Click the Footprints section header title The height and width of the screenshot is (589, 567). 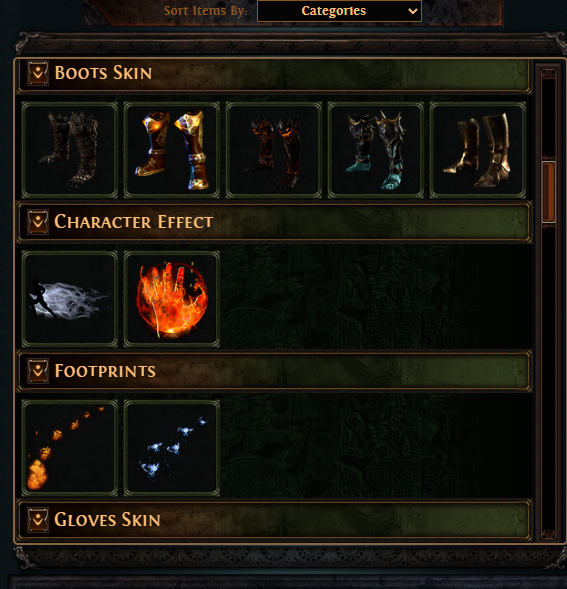(105, 371)
